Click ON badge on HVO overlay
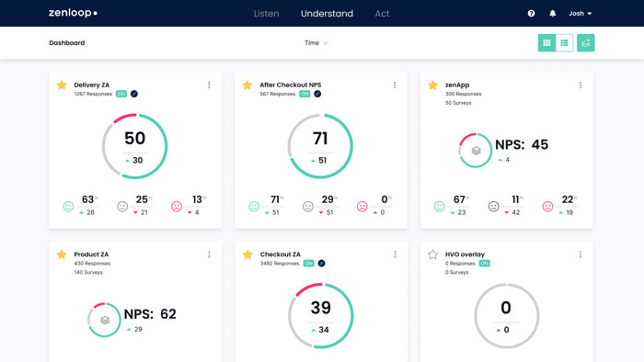The image size is (644, 362). coord(485,263)
